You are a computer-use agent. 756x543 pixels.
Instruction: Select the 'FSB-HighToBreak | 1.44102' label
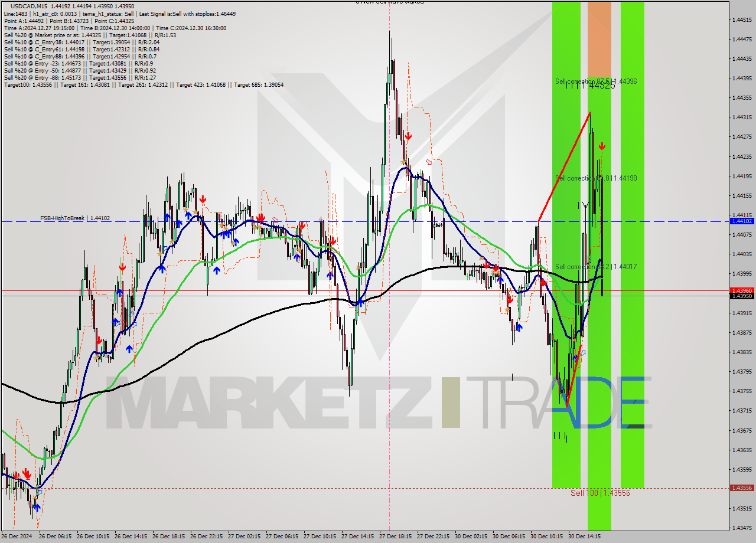click(75, 218)
